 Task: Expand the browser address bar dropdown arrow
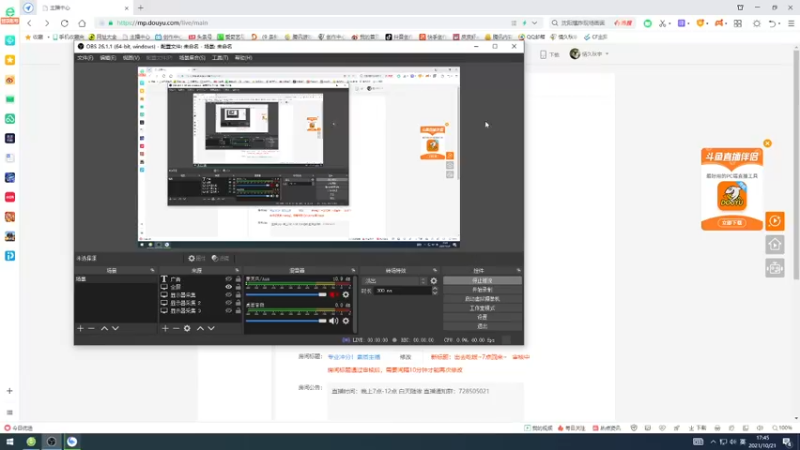coord(534,23)
